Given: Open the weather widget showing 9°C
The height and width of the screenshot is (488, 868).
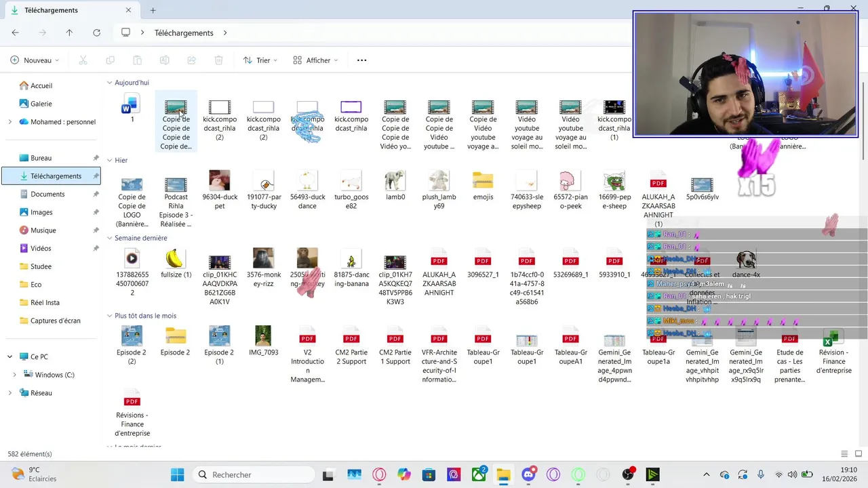Looking at the screenshot, I should (x=35, y=474).
